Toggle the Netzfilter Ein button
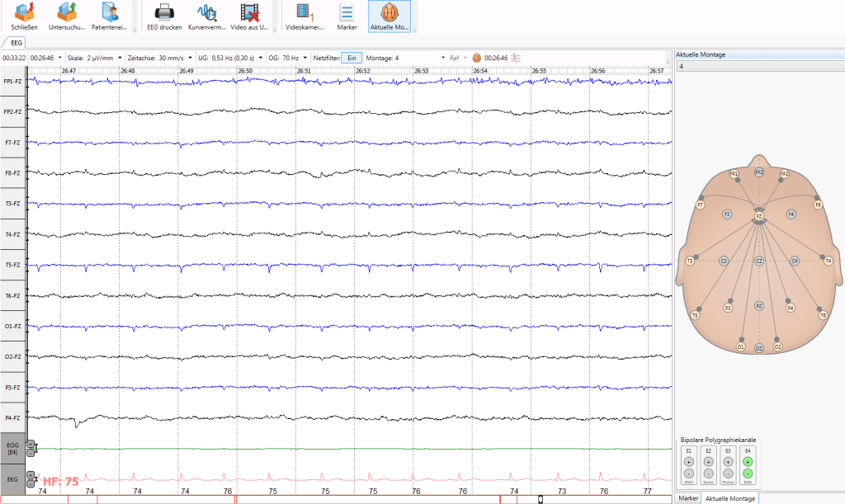845x504 pixels. (351, 58)
